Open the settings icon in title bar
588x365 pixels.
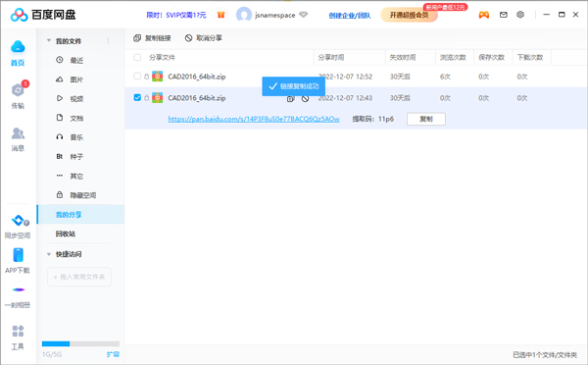click(520, 15)
